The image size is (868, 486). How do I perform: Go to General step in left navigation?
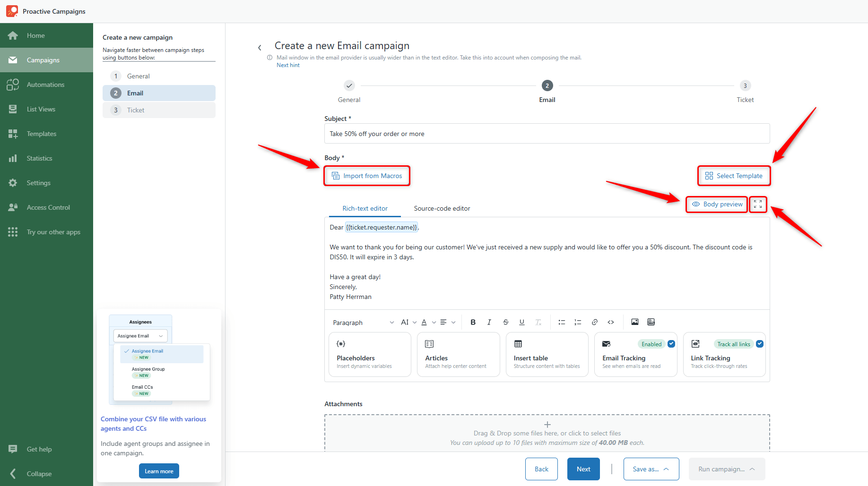click(159, 76)
